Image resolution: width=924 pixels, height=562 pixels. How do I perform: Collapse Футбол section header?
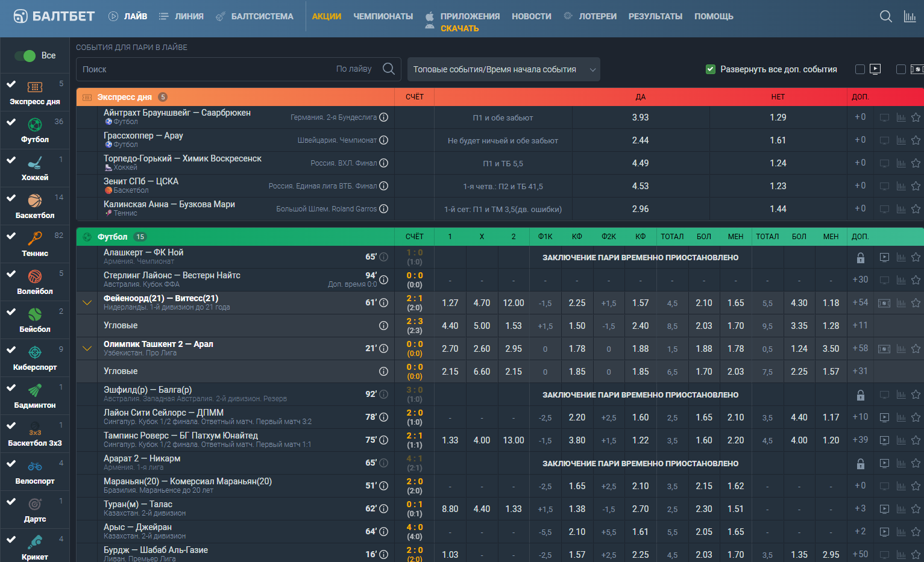[235, 237]
